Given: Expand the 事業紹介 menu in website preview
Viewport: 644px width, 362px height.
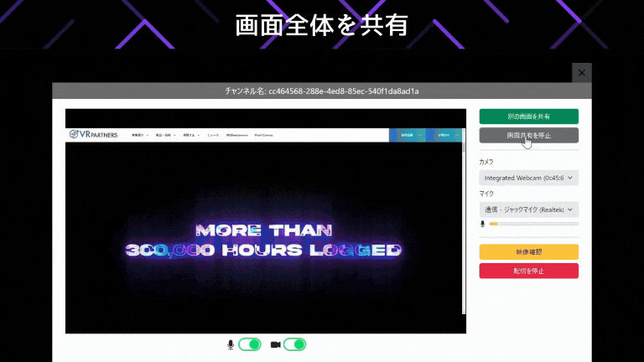Looking at the screenshot, I should click(137, 135).
